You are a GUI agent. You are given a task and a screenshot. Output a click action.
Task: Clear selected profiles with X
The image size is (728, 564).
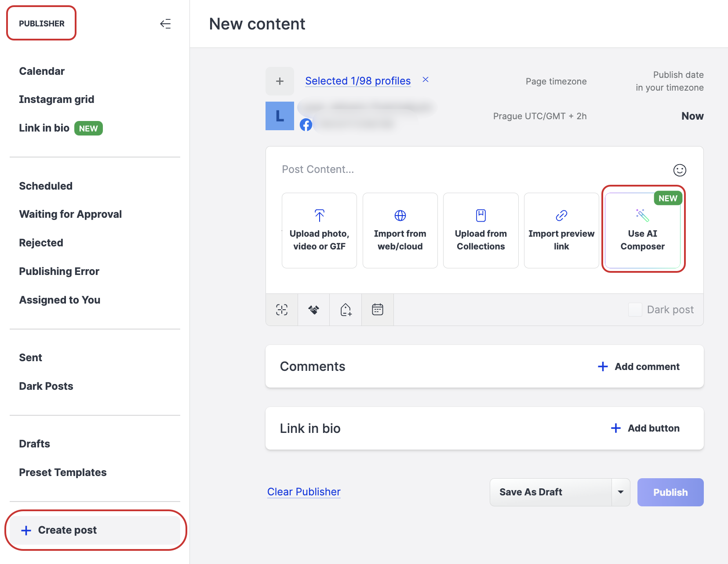425,80
